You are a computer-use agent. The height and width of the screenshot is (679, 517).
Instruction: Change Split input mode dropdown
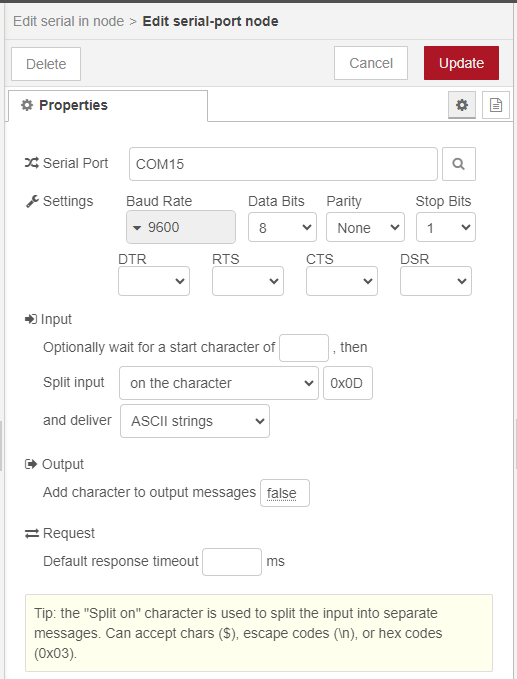[x=219, y=383]
